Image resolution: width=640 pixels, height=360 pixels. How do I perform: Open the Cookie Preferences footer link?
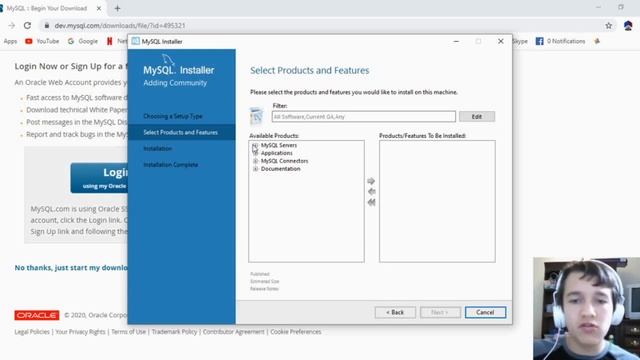tap(296, 332)
